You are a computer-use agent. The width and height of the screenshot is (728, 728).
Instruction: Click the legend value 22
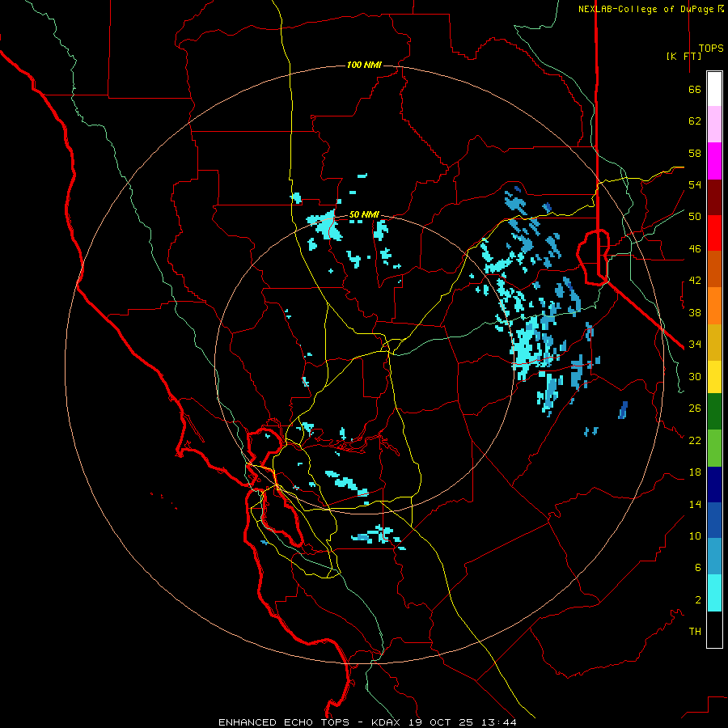pos(695,440)
